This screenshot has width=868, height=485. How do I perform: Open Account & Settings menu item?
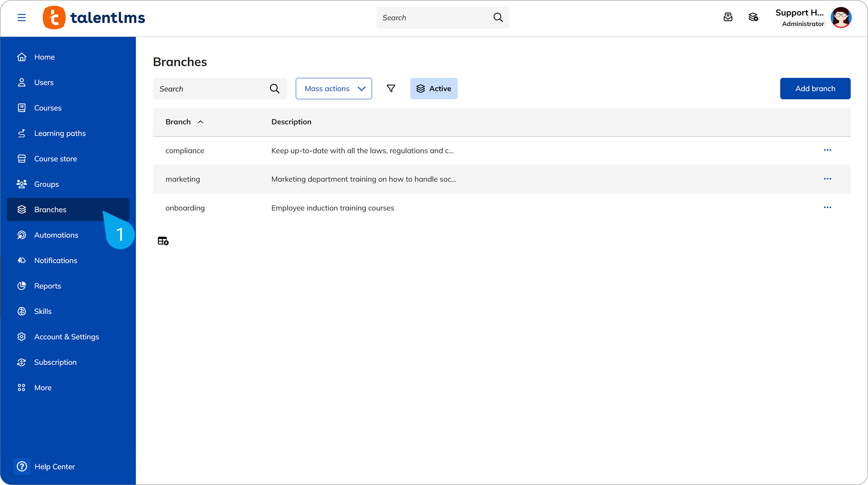coord(66,337)
